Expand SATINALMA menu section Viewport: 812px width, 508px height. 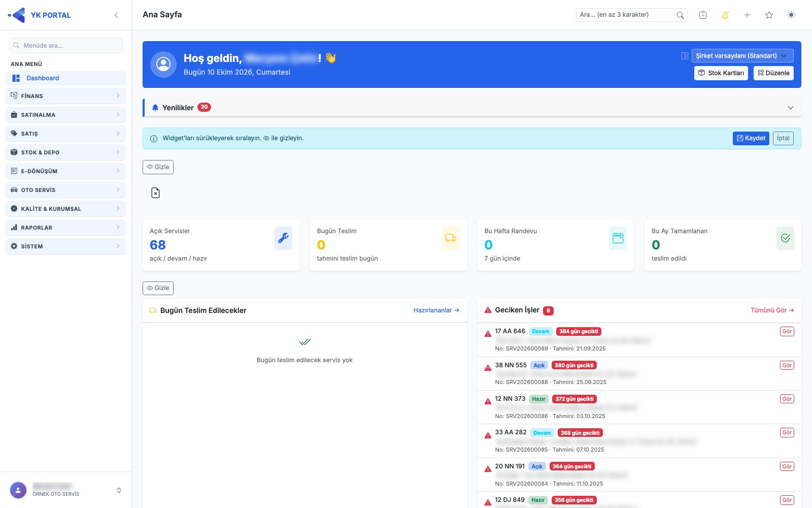(66, 115)
